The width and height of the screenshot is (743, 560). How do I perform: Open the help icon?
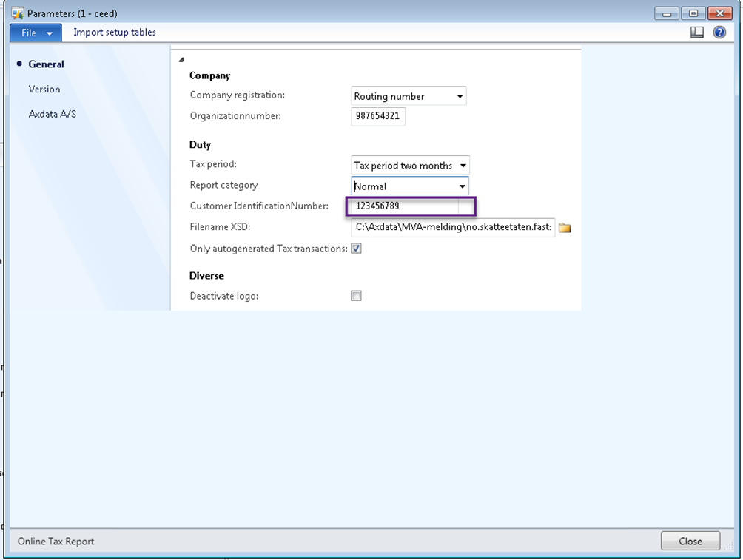(719, 33)
